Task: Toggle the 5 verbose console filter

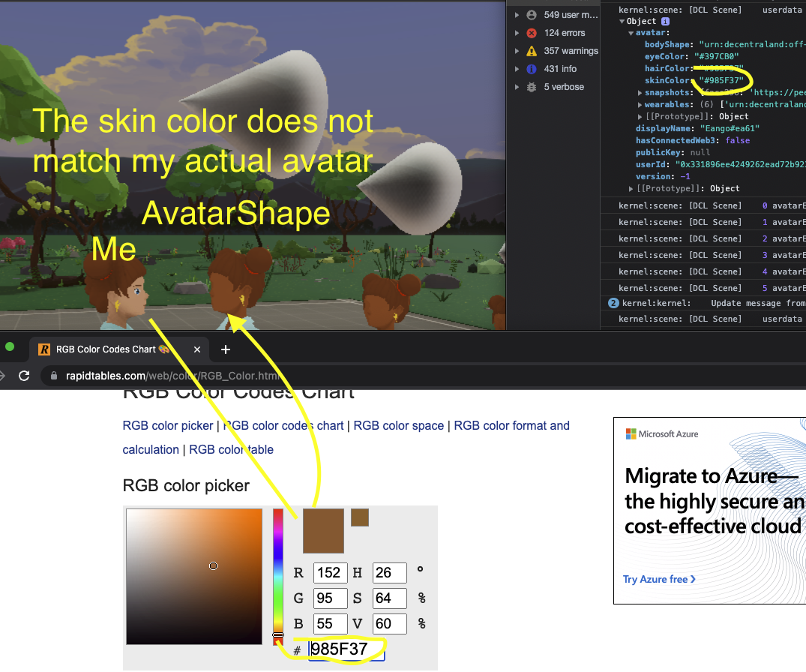Action: click(x=562, y=86)
